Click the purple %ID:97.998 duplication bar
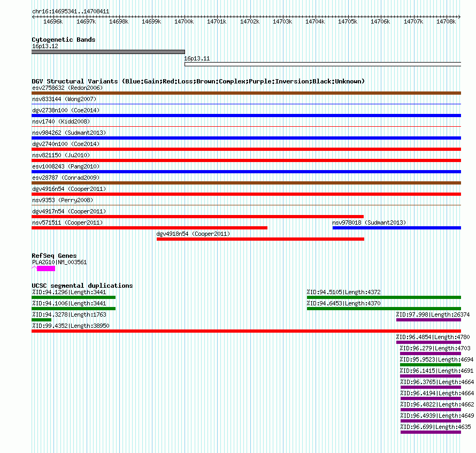476x453 pixels. pyautogui.click(x=428, y=320)
